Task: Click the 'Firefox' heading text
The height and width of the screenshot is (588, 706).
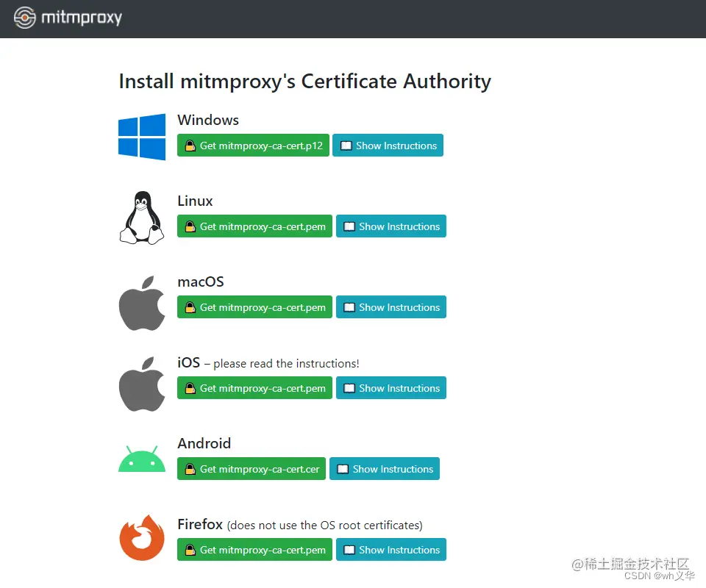Action: pyautogui.click(x=200, y=525)
